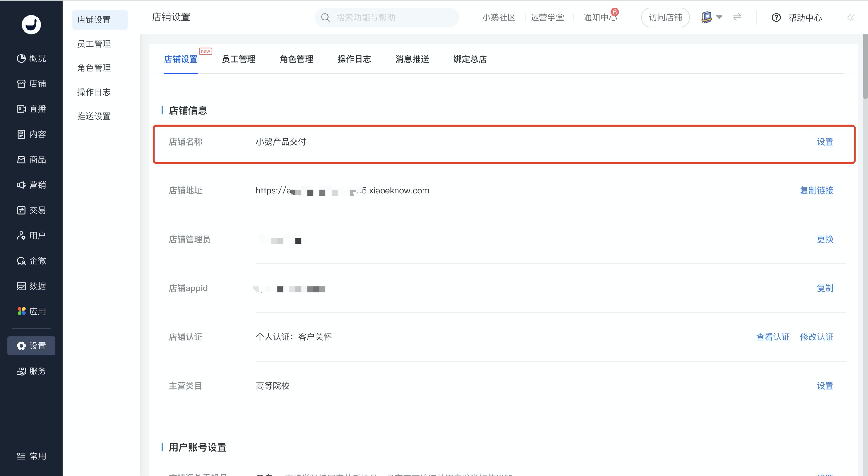
Task: Click 设置 for 店铺名称
Action: [x=825, y=142]
